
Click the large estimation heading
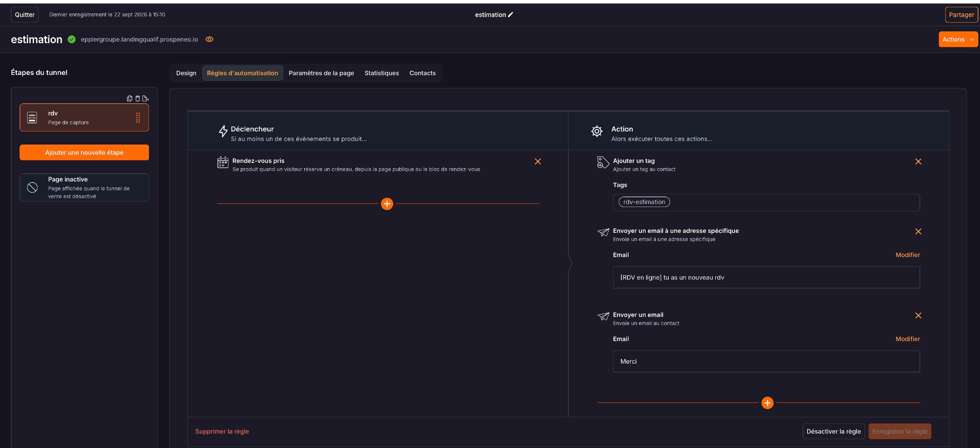pyautogui.click(x=37, y=39)
